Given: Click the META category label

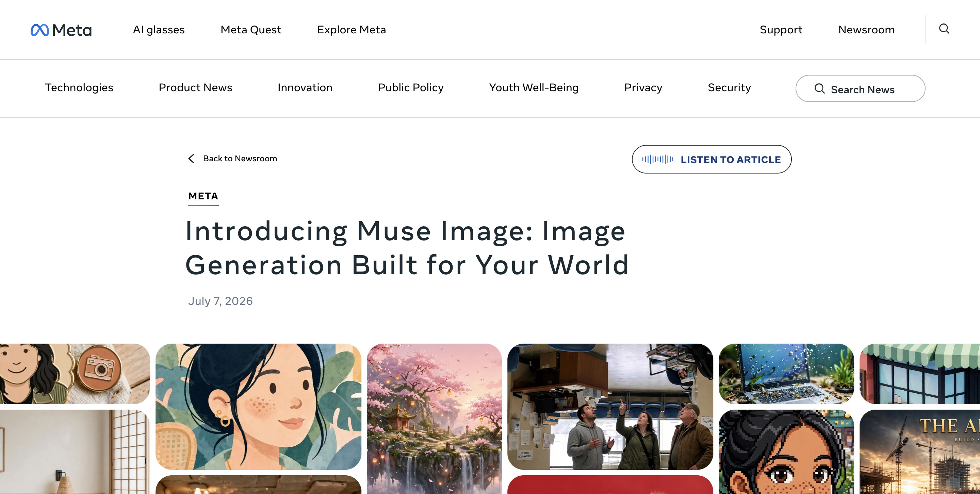Looking at the screenshot, I should 203,196.
